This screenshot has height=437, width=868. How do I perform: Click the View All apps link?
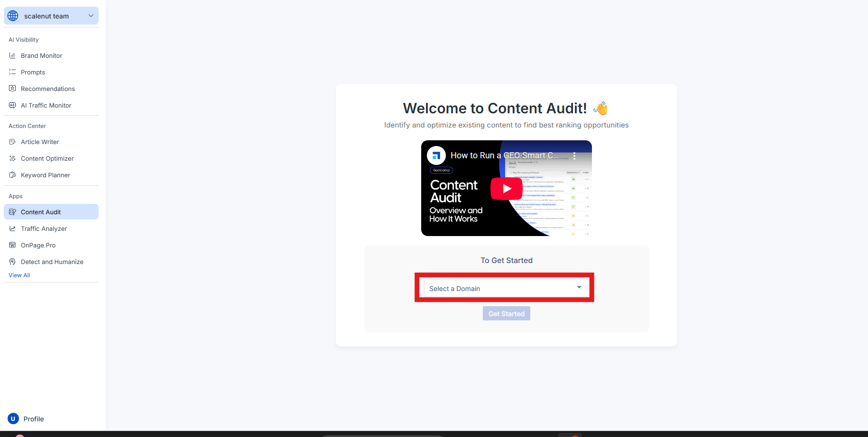coord(19,275)
